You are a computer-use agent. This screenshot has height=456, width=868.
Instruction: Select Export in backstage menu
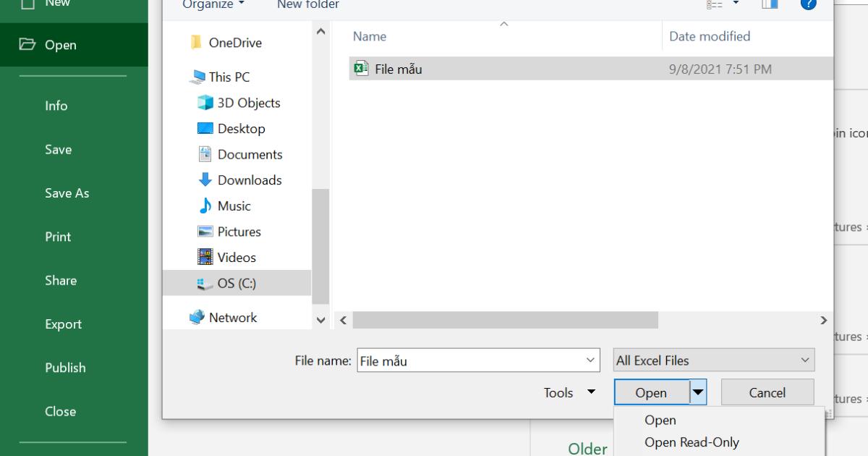click(x=63, y=324)
